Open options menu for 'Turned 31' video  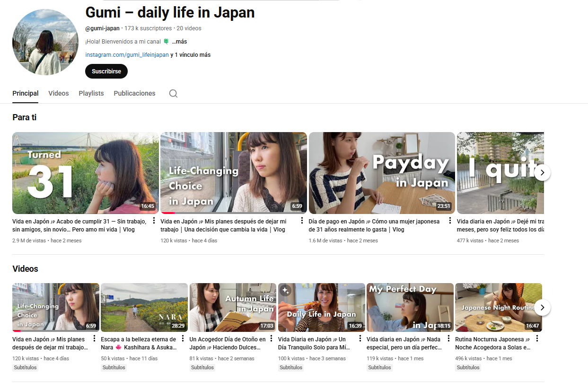coord(154,221)
